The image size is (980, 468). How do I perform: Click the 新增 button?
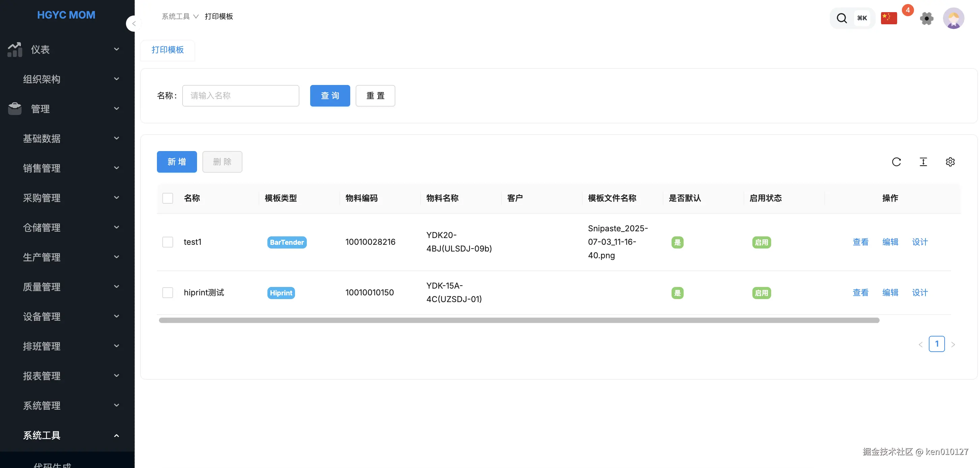tap(176, 162)
